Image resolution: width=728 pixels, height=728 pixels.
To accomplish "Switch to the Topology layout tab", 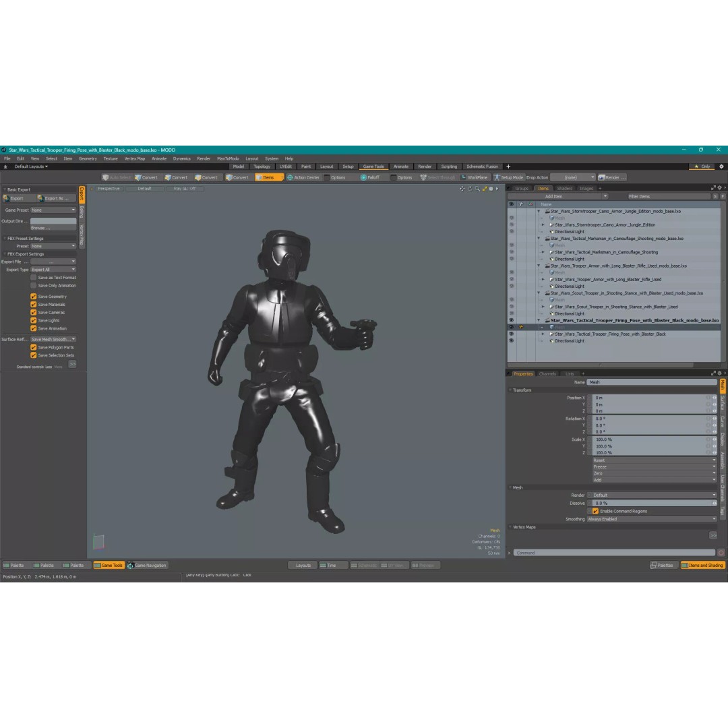I will coord(262,166).
